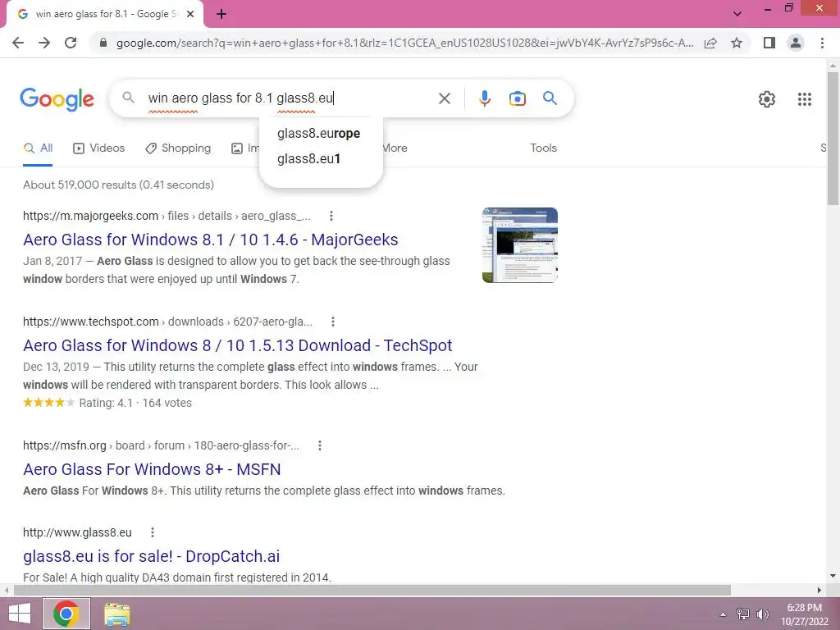
Task: Open the MajorGeeks Aero Glass result
Action: pos(211,240)
